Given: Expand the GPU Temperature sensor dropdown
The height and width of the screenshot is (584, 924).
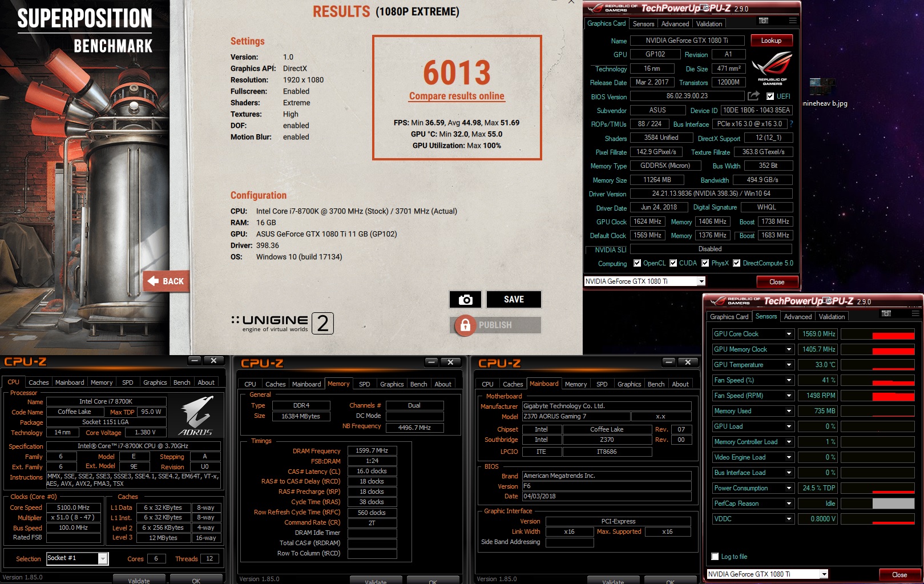Looking at the screenshot, I should (x=789, y=365).
